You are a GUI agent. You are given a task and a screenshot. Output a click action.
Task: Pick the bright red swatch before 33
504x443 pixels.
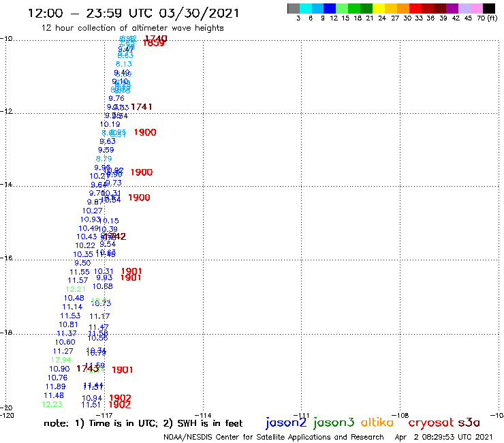(x=415, y=9)
